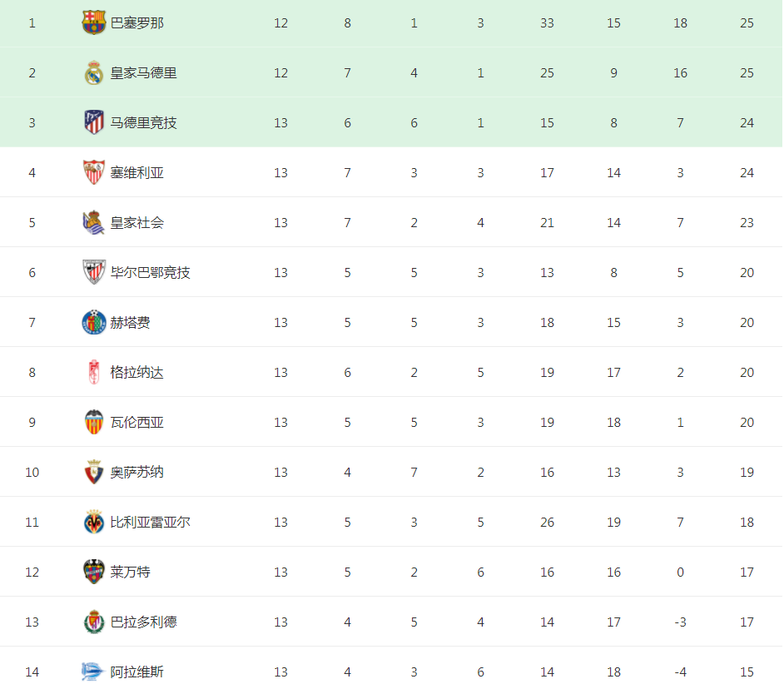Click the Barcelona club crest
Viewport: 784px width, 684px height.
[94, 22]
